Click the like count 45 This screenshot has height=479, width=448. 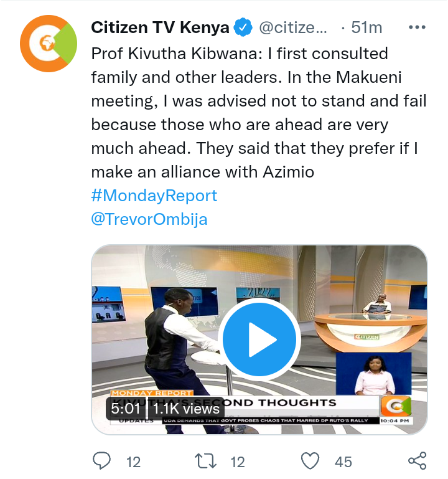(343, 462)
